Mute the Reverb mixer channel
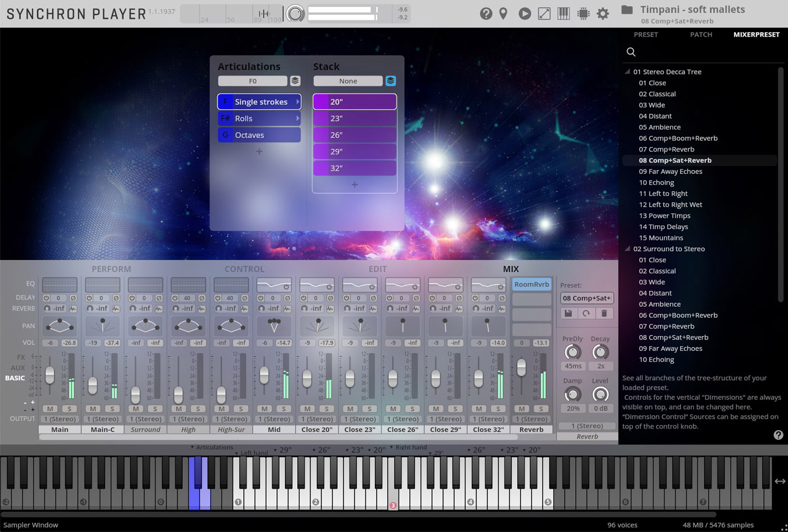The width and height of the screenshot is (788, 532). 521,409
